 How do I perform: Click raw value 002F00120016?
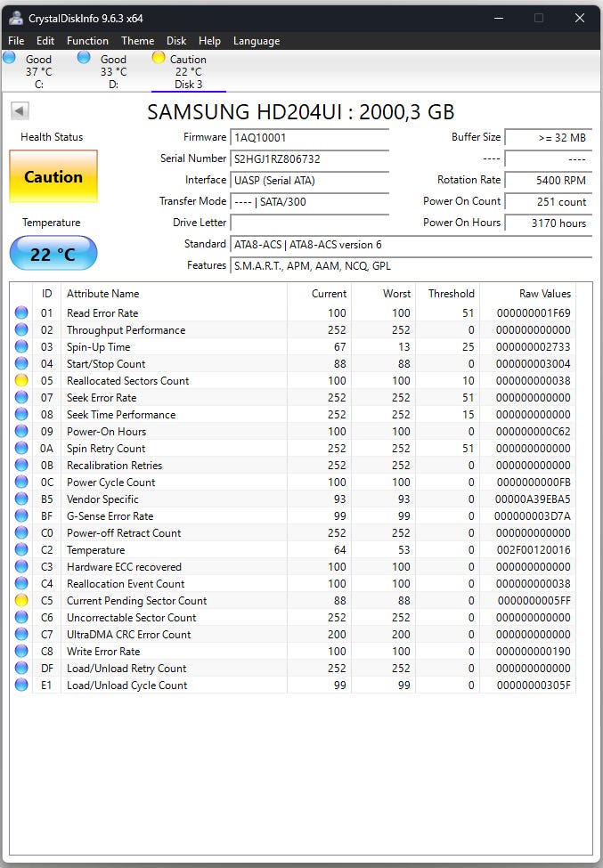click(x=534, y=550)
